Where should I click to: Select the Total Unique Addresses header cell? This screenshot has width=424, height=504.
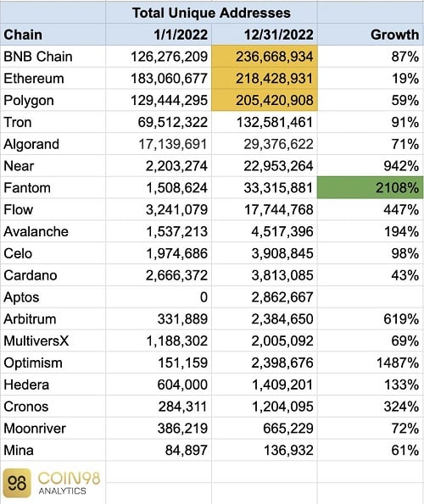[x=211, y=13]
